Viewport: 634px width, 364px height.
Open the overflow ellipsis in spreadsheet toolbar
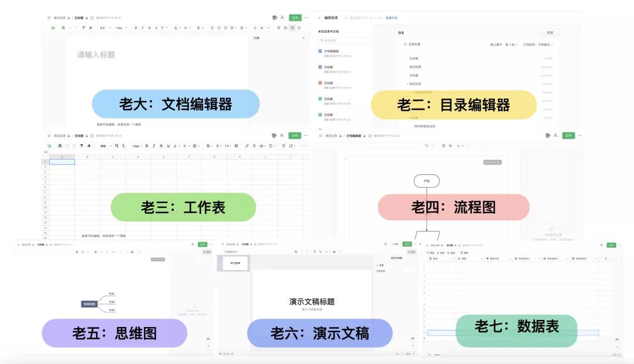(x=303, y=146)
